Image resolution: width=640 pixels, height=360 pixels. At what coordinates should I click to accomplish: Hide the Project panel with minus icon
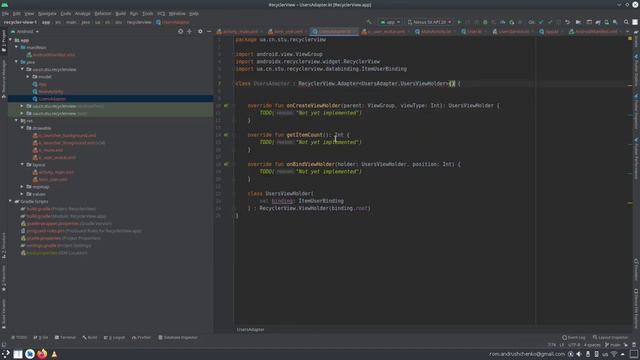[209, 31]
